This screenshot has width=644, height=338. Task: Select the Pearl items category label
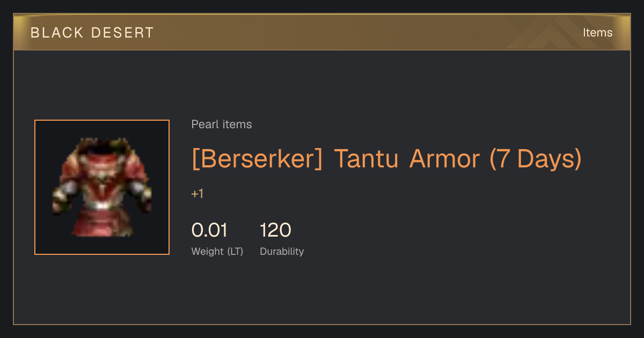pos(222,124)
